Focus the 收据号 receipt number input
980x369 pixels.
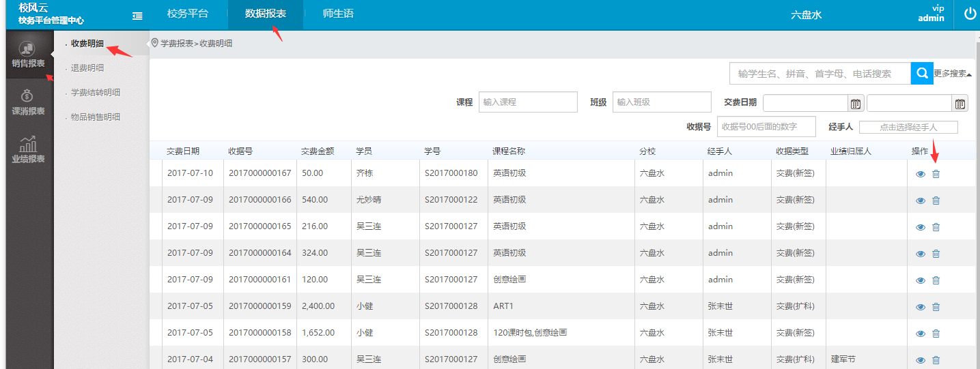coord(766,126)
